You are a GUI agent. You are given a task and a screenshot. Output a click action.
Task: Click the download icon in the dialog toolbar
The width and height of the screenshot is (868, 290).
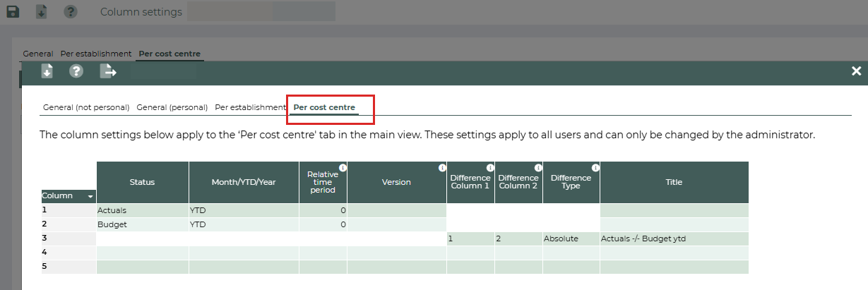click(47, 71)
